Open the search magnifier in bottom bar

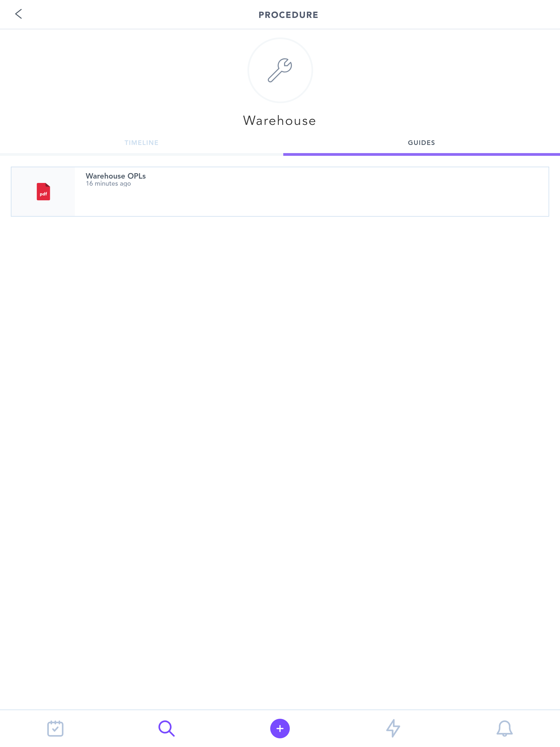point(167,729)
